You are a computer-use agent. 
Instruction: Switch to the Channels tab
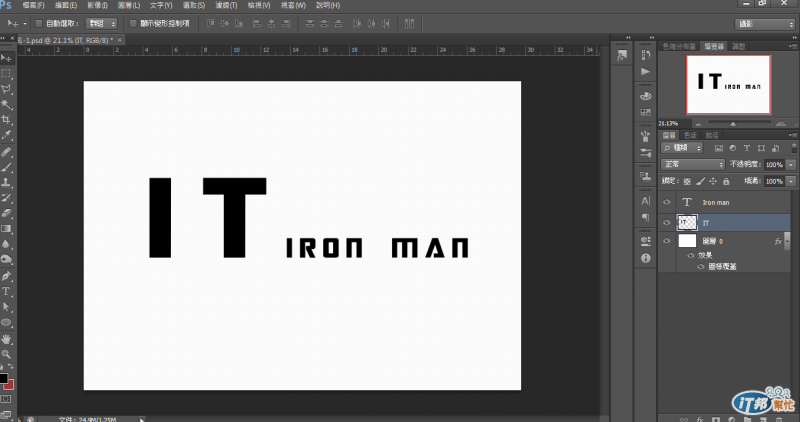pyautogui.click(x=690, y=135)
